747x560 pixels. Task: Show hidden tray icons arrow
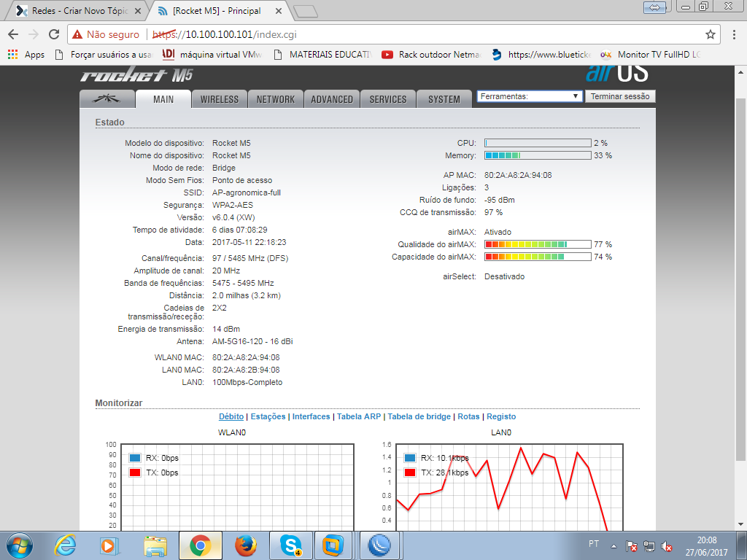[x=614, y=545]
